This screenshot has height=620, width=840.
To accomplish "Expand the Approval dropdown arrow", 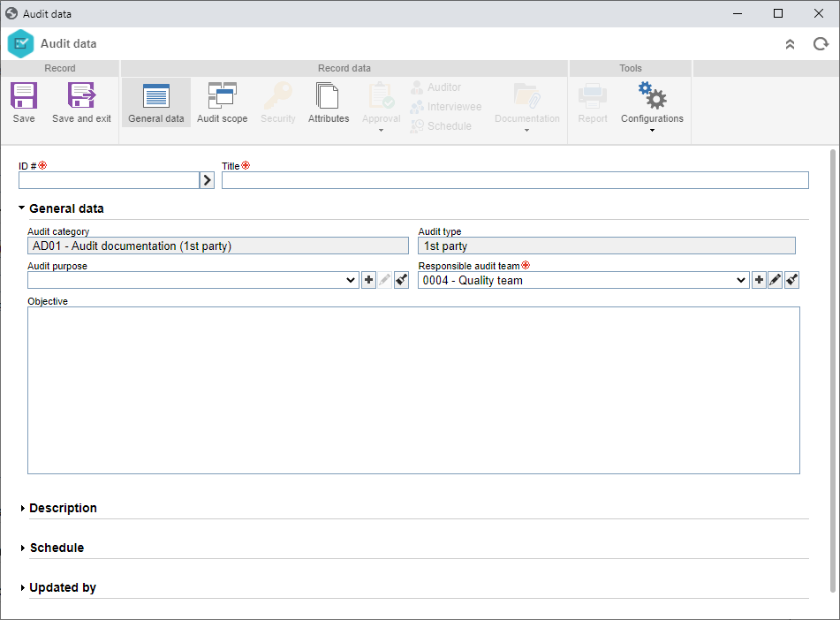I will (x=381, y=130).
